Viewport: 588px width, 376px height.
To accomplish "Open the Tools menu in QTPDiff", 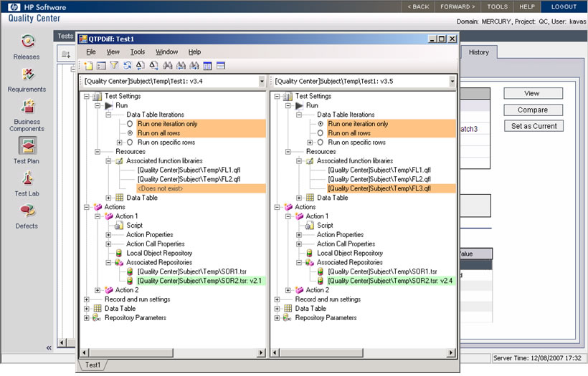I will tap(138, 52).
